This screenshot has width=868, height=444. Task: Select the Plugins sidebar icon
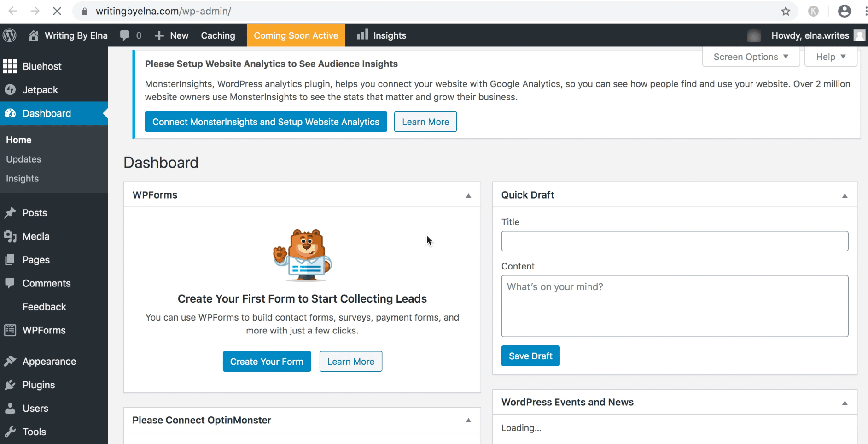point(10,385)
